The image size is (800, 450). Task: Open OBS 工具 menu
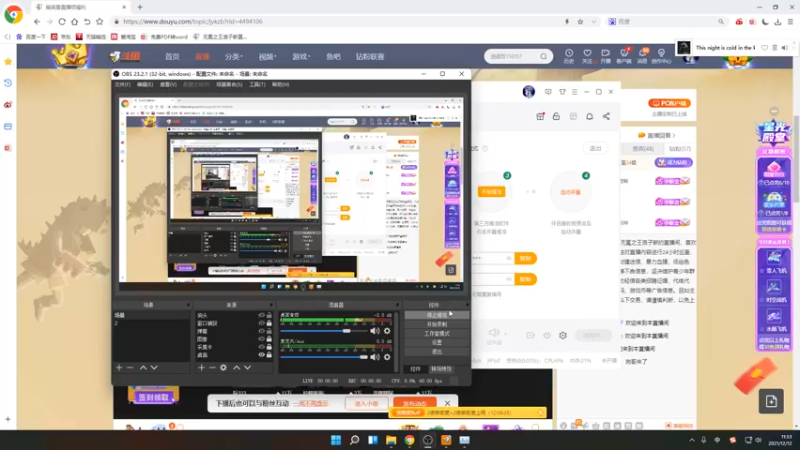coord(257,84)
